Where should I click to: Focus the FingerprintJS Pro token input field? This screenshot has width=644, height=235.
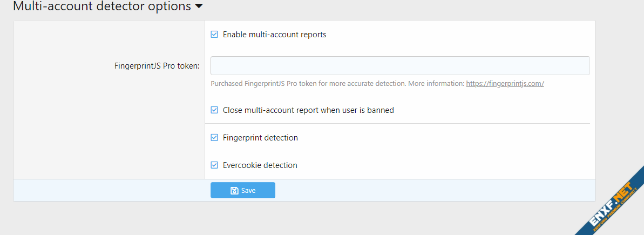(399, 65)
